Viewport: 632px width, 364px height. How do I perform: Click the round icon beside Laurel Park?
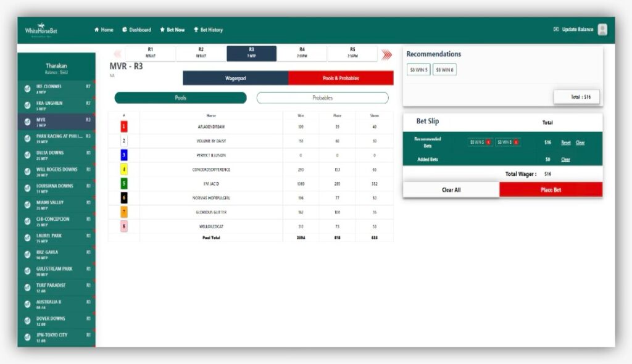pos(27,238)
